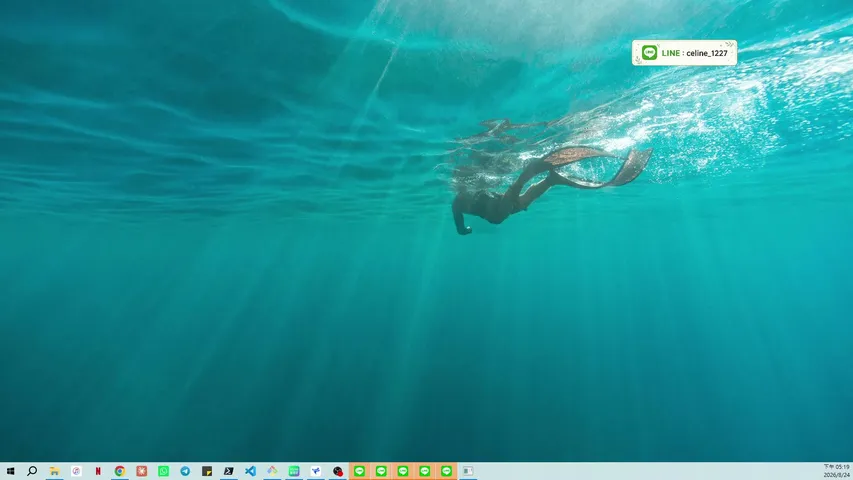Screen dimensions: 853x480
Task: Open the Sticky Notes taskbar icon
Action: tap(207, 471)
